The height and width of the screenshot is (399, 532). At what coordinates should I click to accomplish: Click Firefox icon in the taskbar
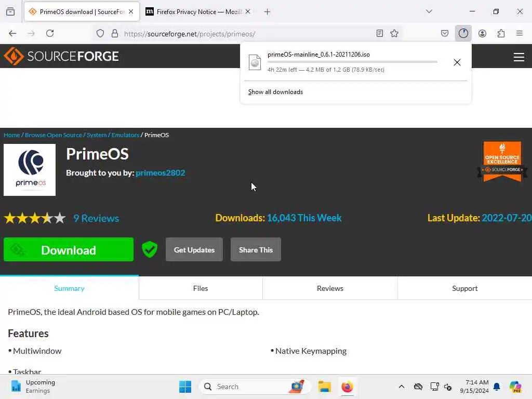tap(347, 387)
